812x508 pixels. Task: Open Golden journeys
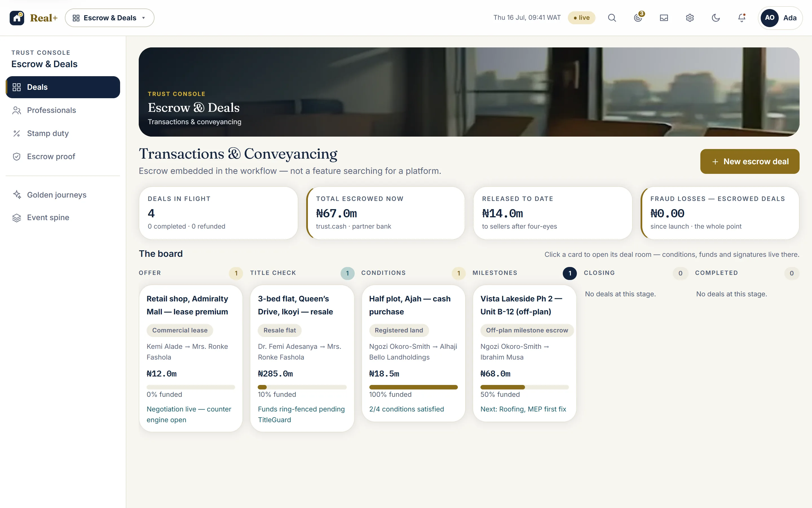(x=63, y=195)
